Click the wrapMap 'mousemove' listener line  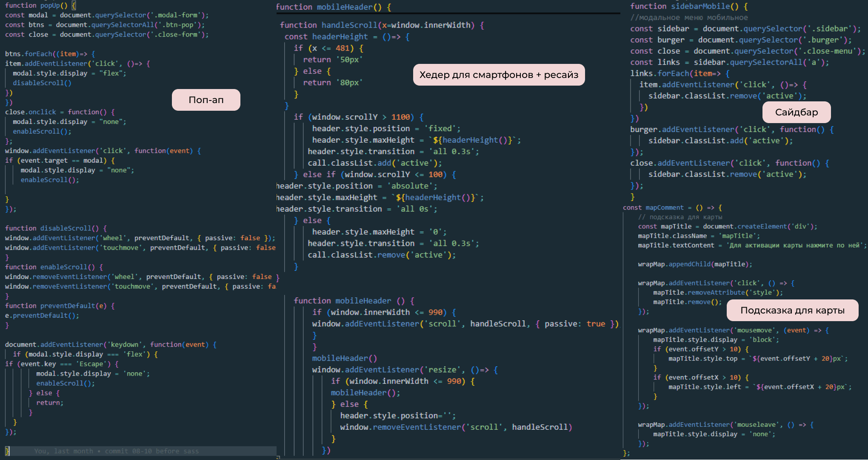[x=734, y=331]
